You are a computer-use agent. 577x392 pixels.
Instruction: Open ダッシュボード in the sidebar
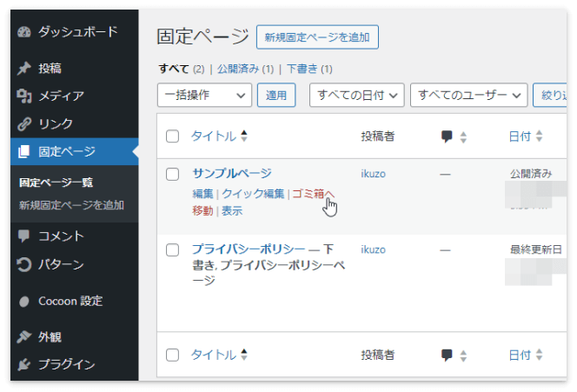(75, 32)
